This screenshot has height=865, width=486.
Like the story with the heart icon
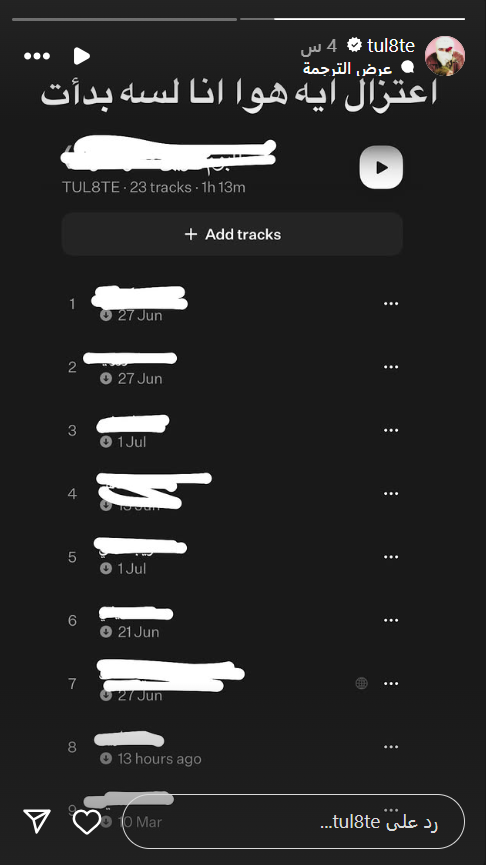coord(87,822)
